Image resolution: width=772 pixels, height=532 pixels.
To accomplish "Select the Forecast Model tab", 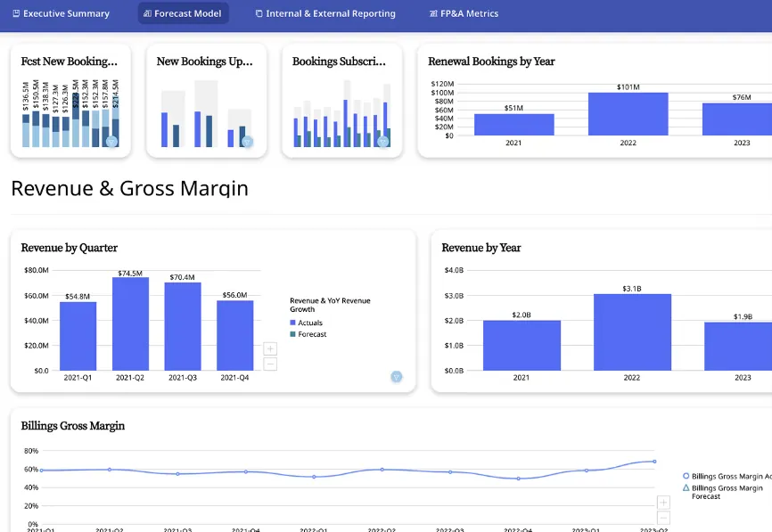I will click(183, 13).
